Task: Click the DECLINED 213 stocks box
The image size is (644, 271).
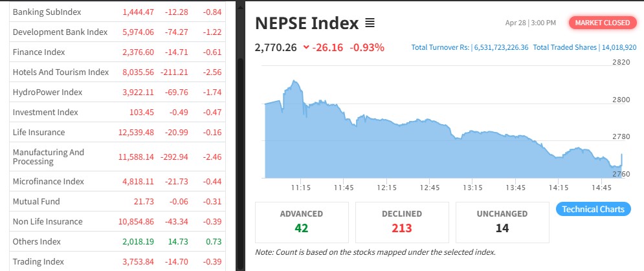Action: (x=402, y=221)
